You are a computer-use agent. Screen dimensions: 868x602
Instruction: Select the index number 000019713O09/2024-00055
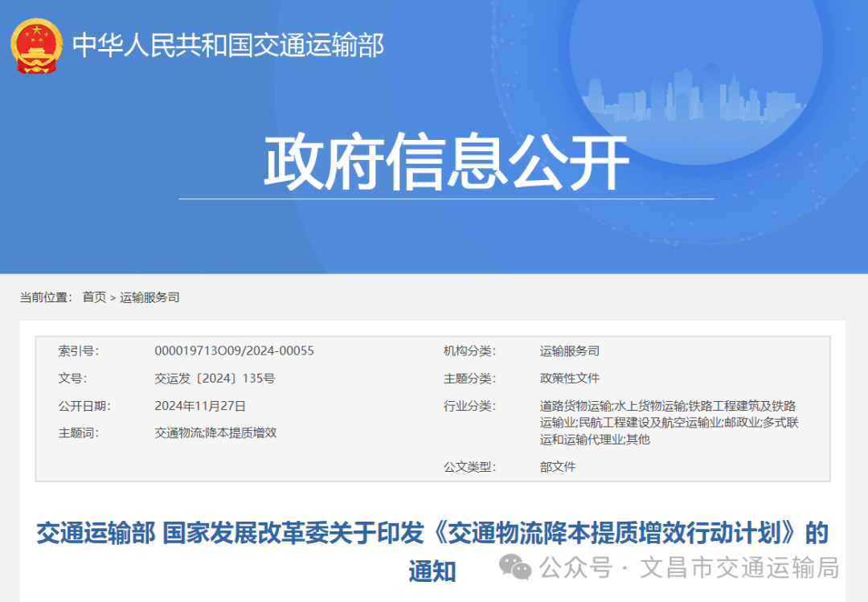(234, 351)
